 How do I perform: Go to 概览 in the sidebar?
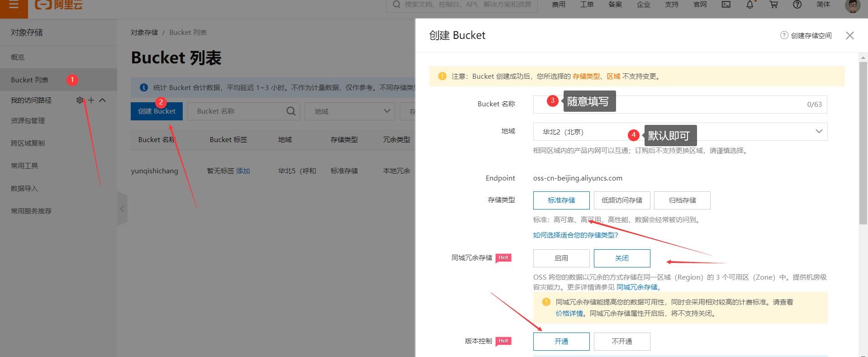click(18, 57)
